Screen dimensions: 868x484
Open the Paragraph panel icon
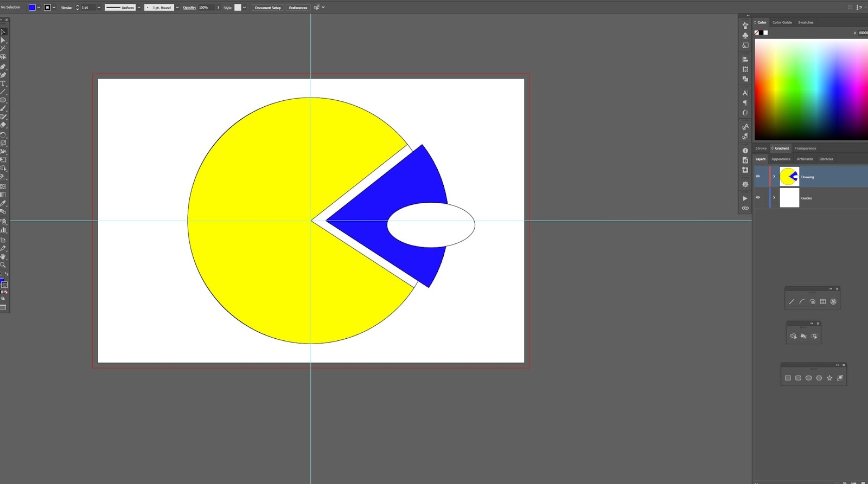click(745, 102)
